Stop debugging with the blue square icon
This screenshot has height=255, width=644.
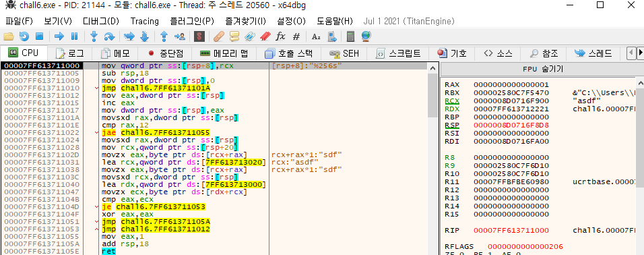coord(40,36)
